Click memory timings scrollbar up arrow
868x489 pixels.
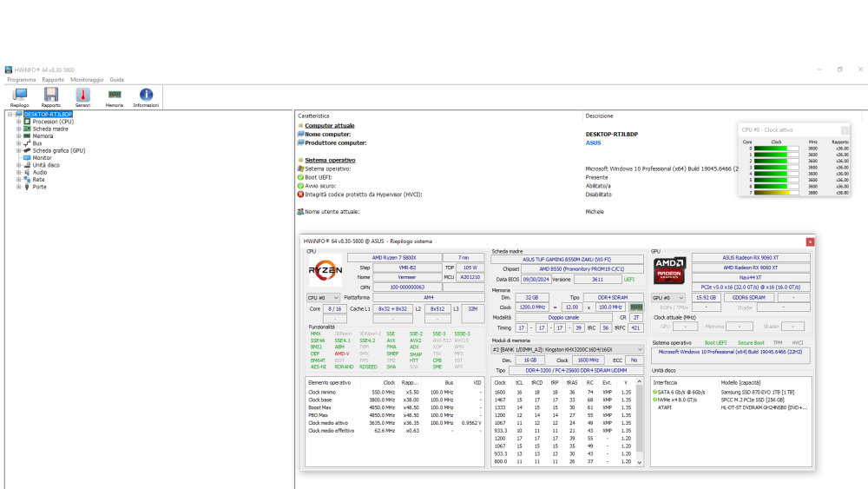click(x=640, y=382)
